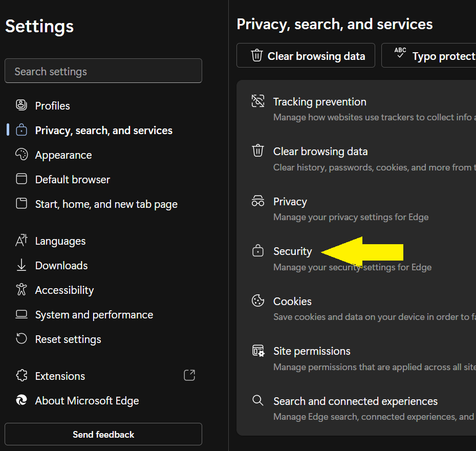
Task: Click the Default browser window icon
Action: [x=21, y=179]
